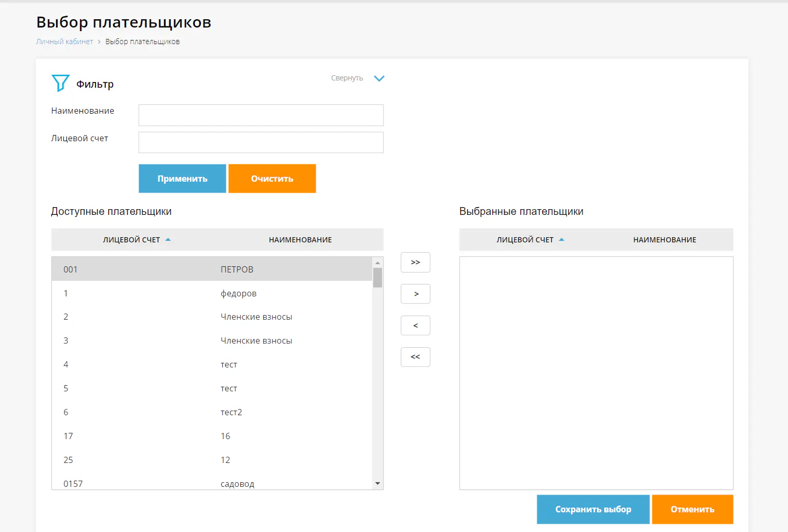Remove selected payer with < button
This screenshot has height=532, width=788.
pyautogui.click(x=415, y=326)
